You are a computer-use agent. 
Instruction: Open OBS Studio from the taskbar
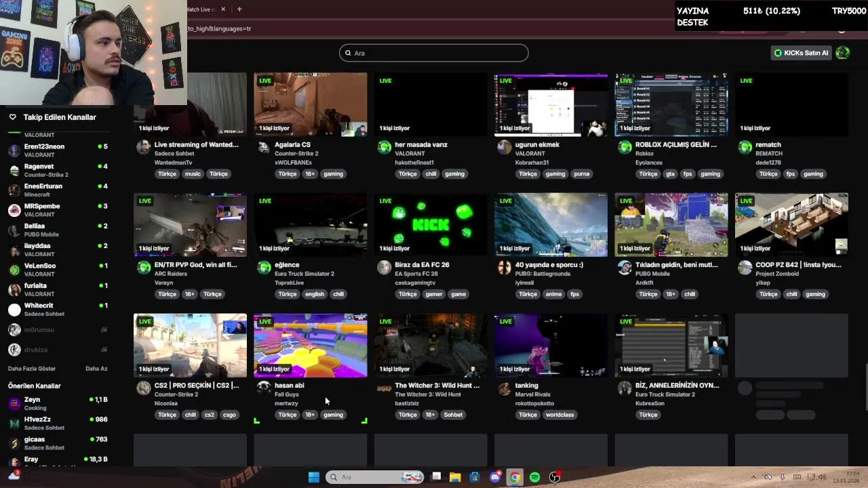click(555, 477)
